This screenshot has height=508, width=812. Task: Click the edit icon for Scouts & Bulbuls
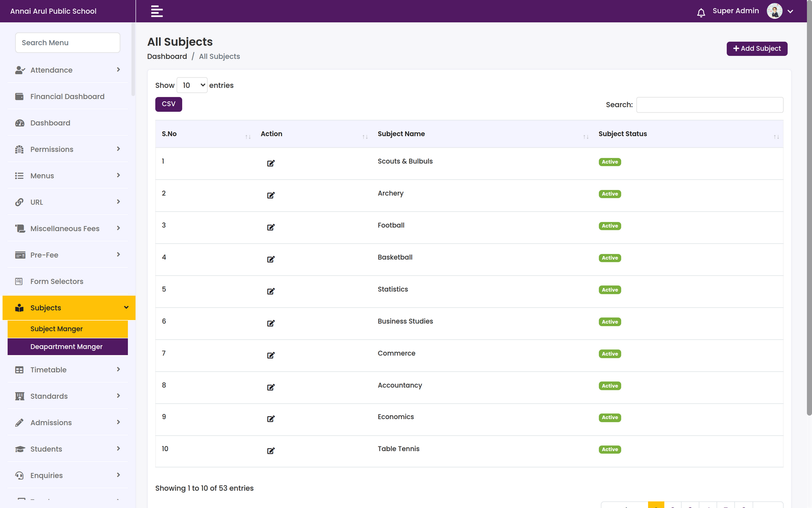271,163
